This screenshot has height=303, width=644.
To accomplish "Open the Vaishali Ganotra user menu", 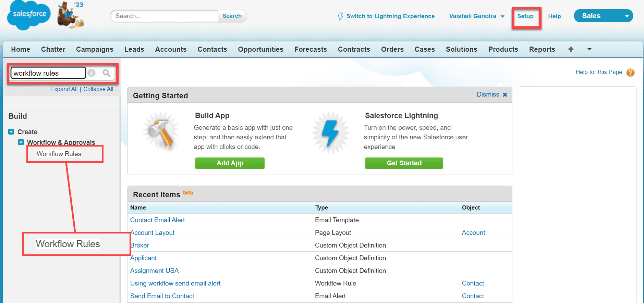I will click(x=477, y=16).
